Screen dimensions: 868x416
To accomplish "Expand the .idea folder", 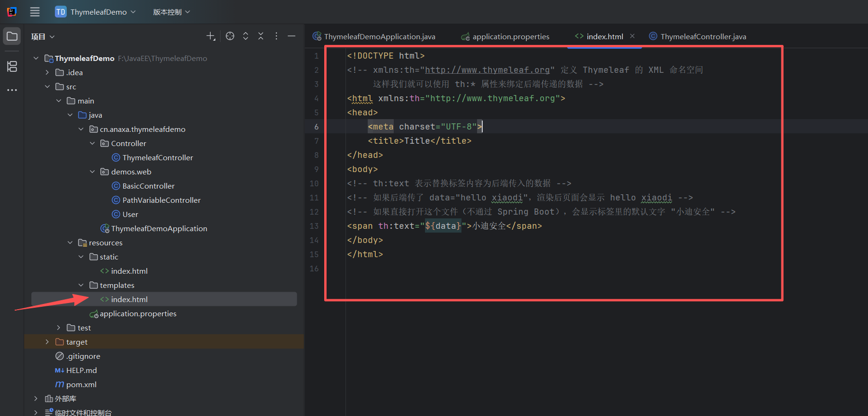I will (47, 72).
